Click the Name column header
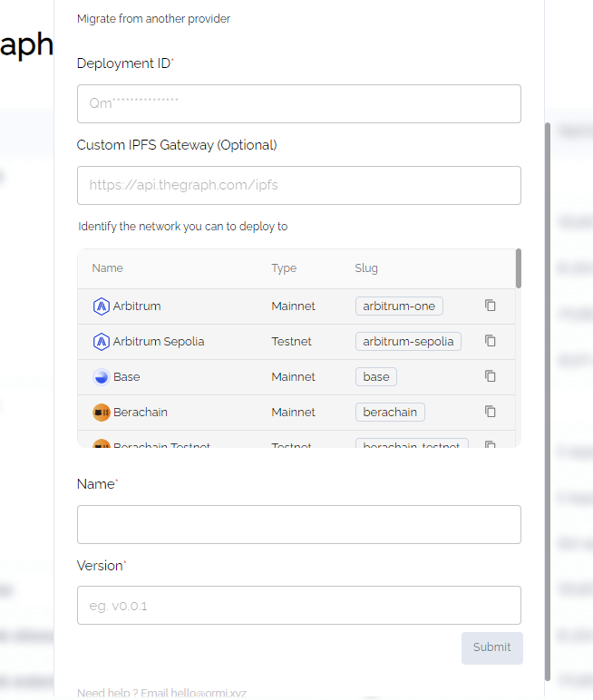 [x=107, y=268]
